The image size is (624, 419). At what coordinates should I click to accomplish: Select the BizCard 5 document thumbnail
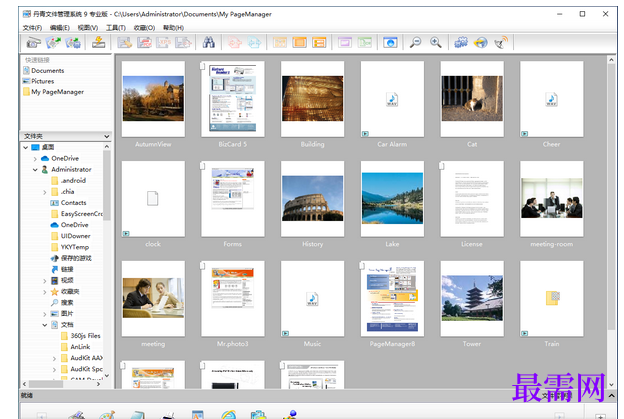tap(233, 99)
